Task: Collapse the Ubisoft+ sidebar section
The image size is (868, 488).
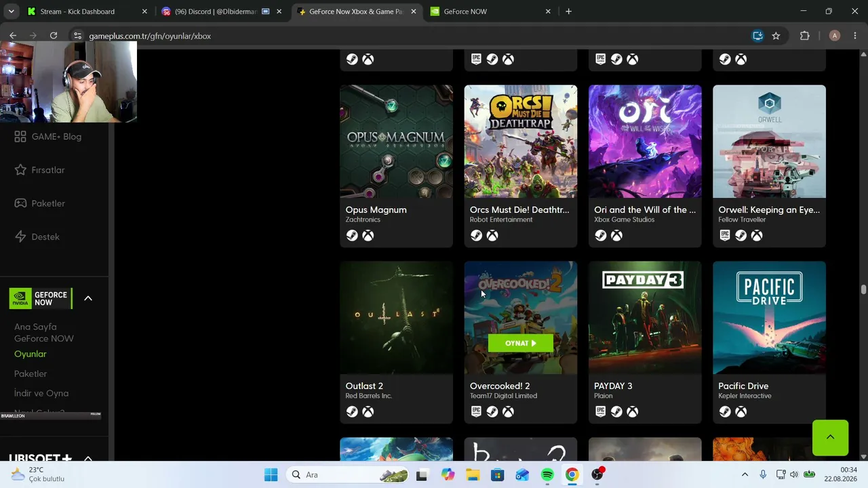Action: 88,458
